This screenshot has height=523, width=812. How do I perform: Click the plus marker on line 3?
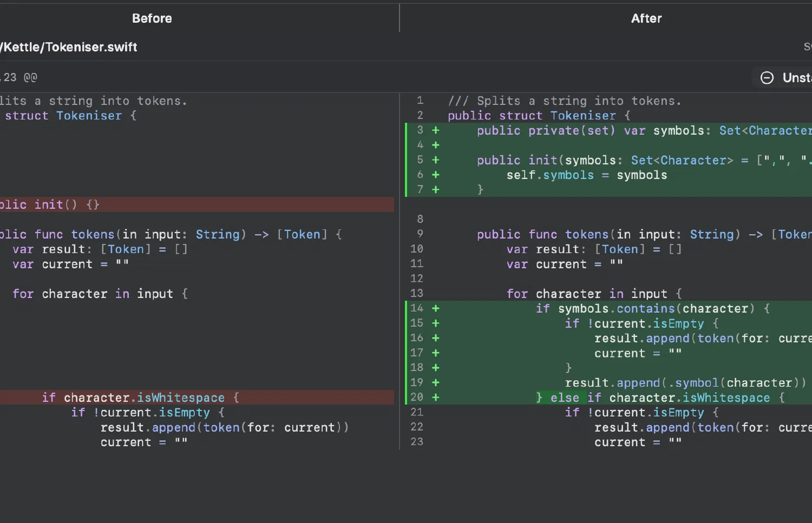pos(436,130)
